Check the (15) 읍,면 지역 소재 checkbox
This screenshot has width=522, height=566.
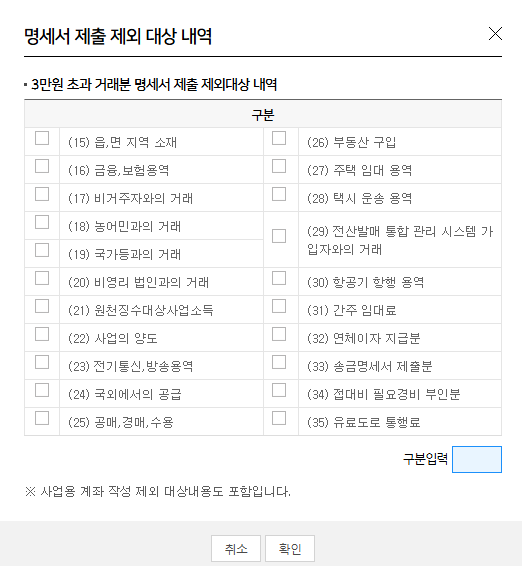[42, 138]
